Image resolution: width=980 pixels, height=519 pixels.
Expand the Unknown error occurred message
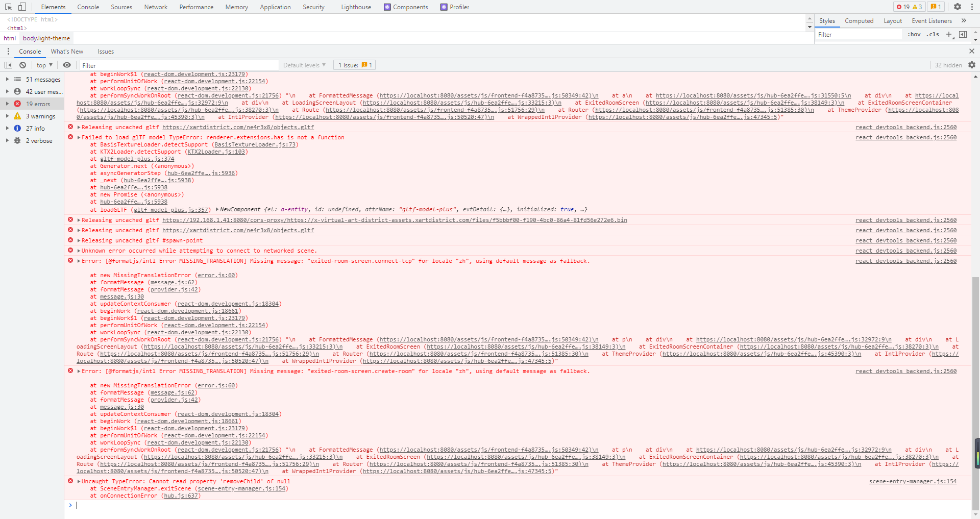coord(79,251)
